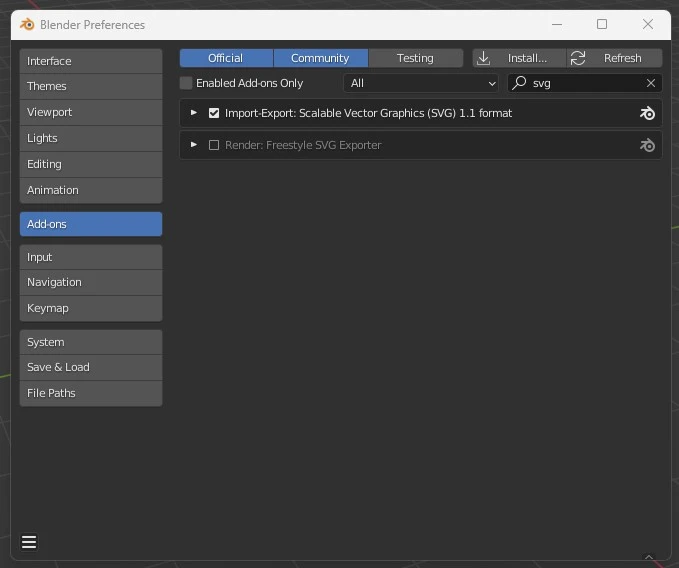Click the Install download arrow icon

coord(483,58)
